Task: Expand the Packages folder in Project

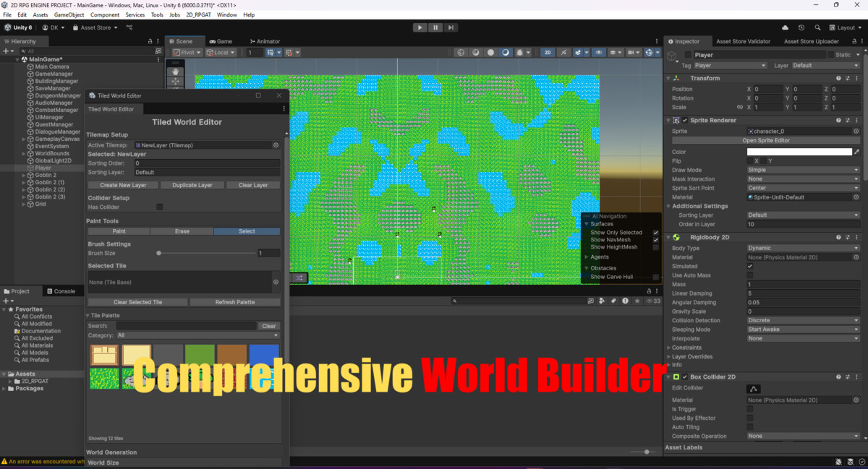Action: click(x=4, y=388)
